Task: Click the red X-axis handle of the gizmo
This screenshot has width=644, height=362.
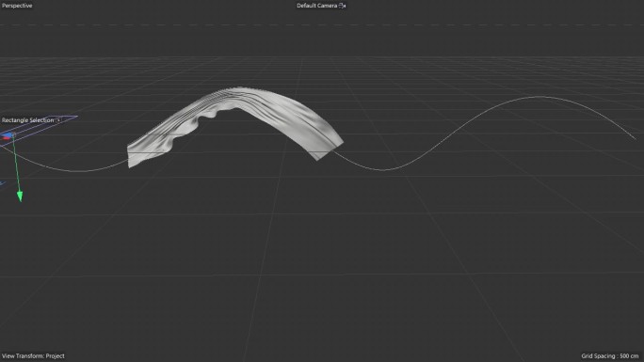Action: point(6,138)
